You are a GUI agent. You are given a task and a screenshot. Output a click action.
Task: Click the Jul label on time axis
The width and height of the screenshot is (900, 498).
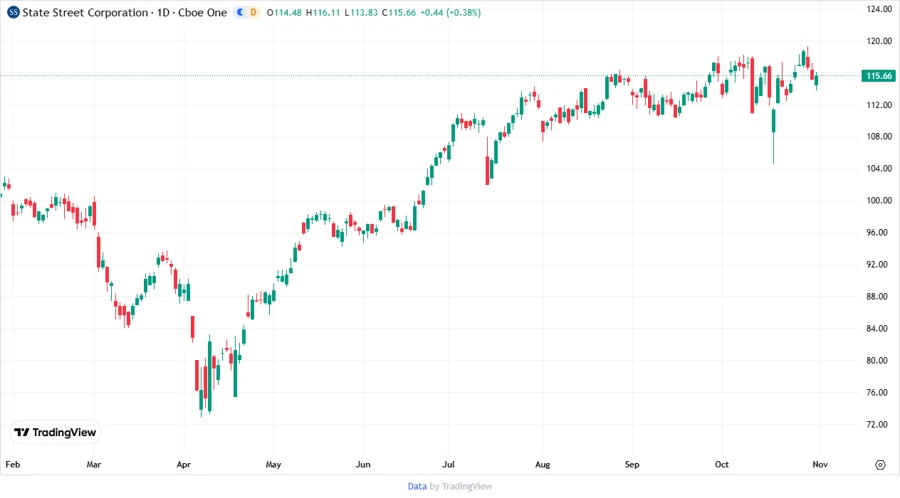click(x=448, y=464)
